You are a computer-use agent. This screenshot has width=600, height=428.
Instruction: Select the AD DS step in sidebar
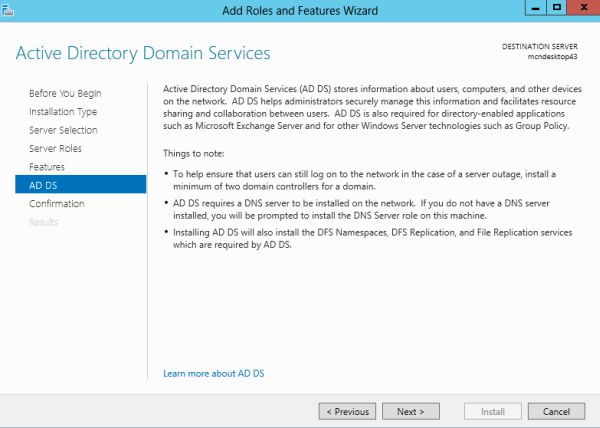[x=42, y=185]
